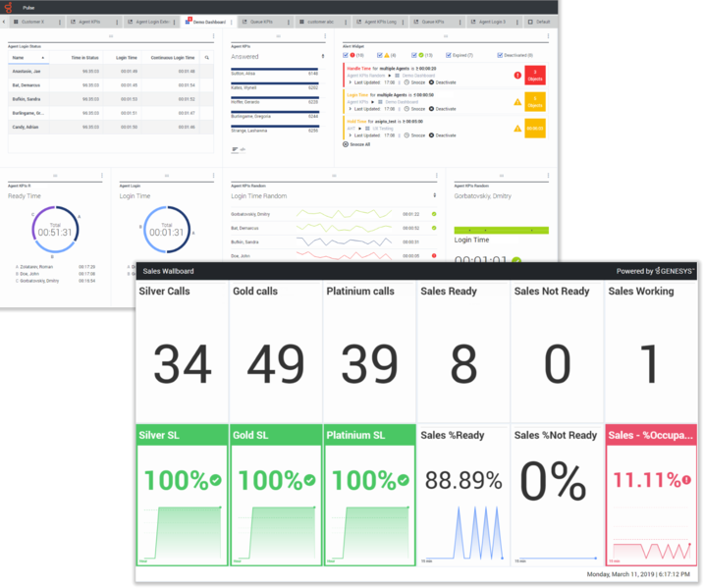The height and width of the screenshot is (588, 704).
Task: Click the Genesys logo in the Pulse header
Action: click(9, 5)
